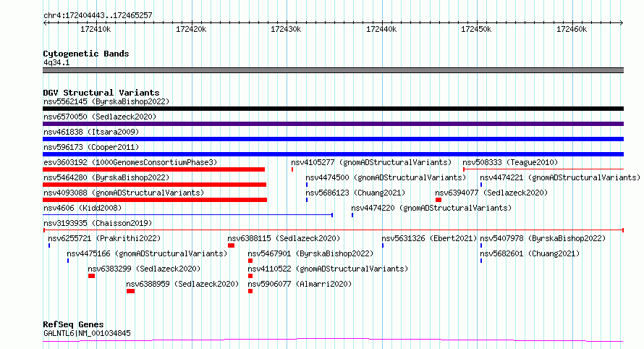Open nsv3193935 (Chaisson2019) label
The width and height of the screenshot is (644, 349).
(x=98, y=223)
